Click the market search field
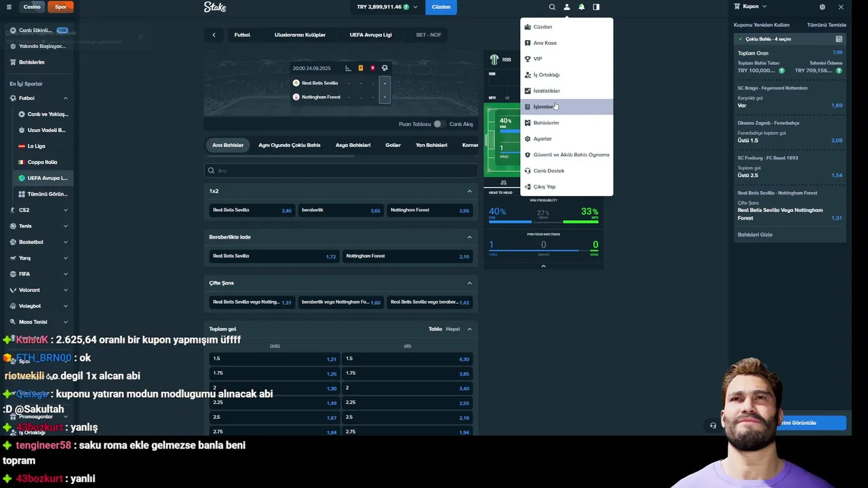The width and height of the screenshot is (868, 488). click(341, 171)
